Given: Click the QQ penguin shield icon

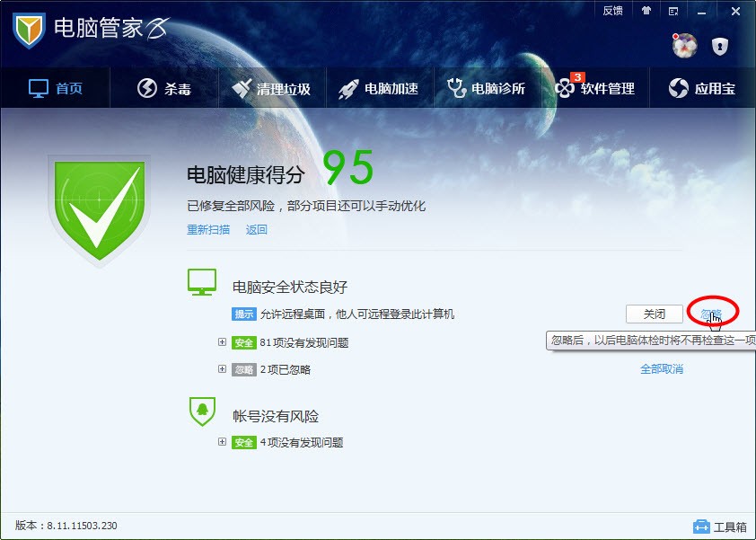Looking at the screenshot, I should [x=202, y=412].
